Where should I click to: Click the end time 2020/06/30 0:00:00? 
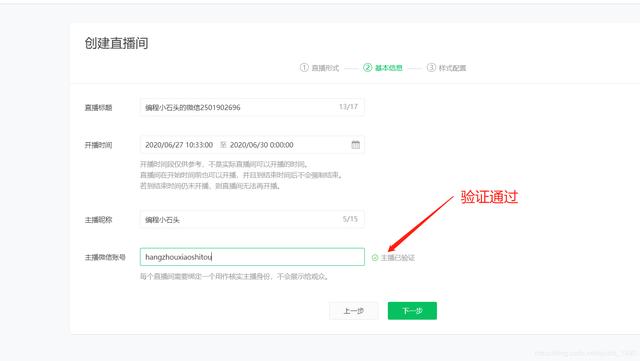click(262, 145)
